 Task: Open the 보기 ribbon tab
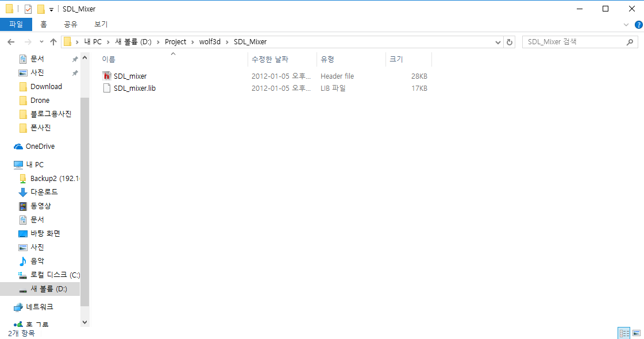[101, 24]
